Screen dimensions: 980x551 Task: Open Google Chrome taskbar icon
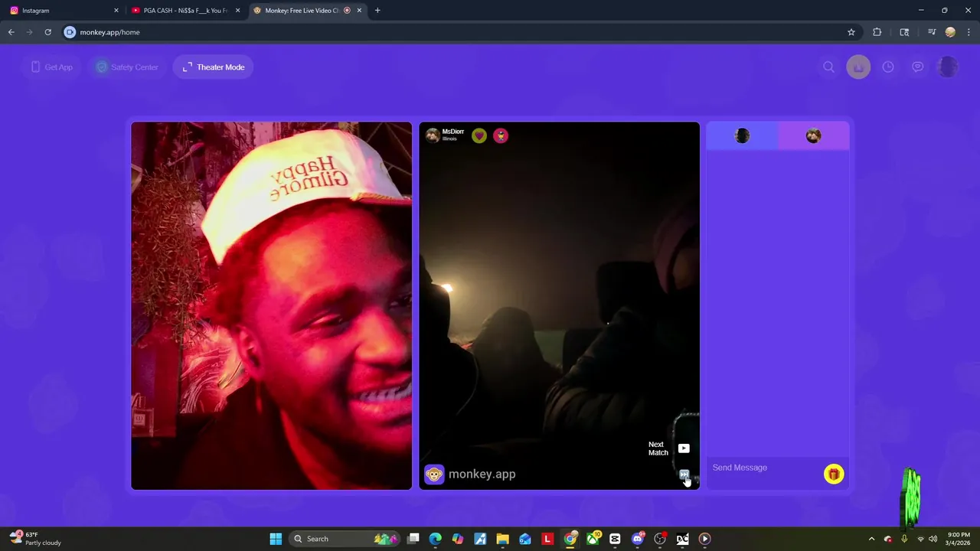[x=570, y=539]
